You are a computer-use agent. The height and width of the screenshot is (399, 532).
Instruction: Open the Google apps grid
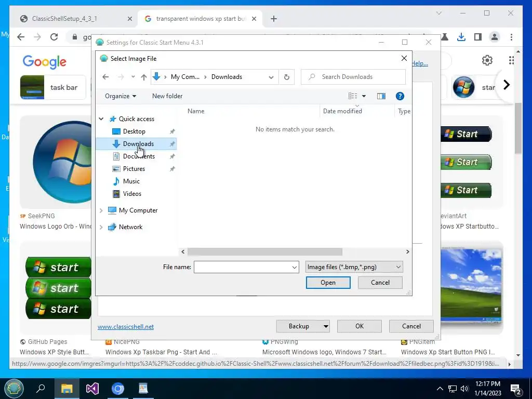coord(511,60)
